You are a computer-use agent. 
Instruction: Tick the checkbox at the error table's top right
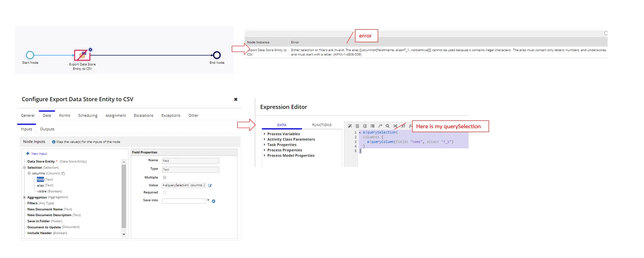[x=606, y=33]
